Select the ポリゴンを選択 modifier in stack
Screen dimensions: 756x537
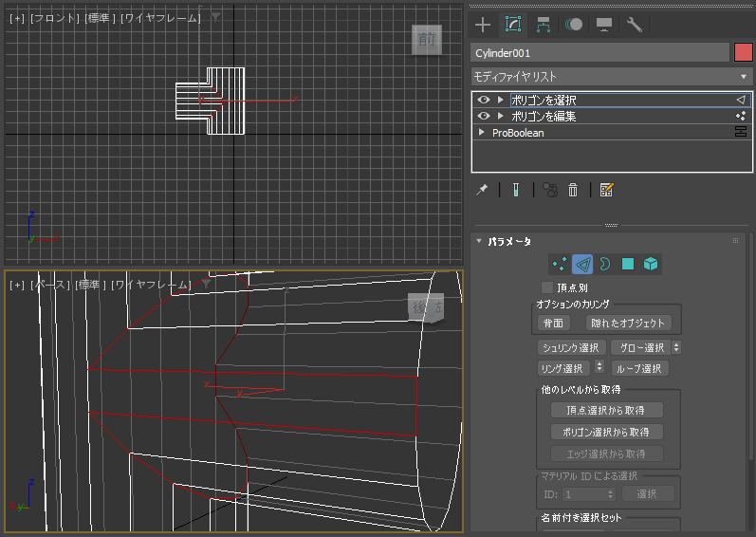click(544, 100)
